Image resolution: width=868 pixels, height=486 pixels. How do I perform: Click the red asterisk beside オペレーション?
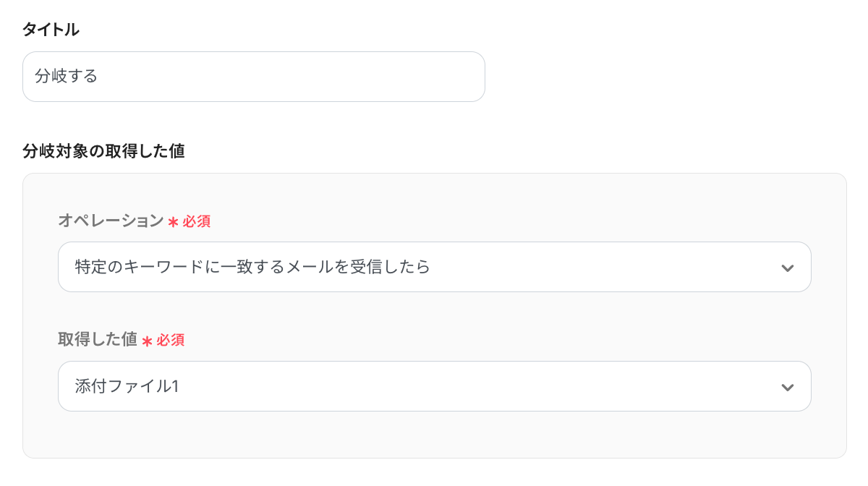coord(173,223)
